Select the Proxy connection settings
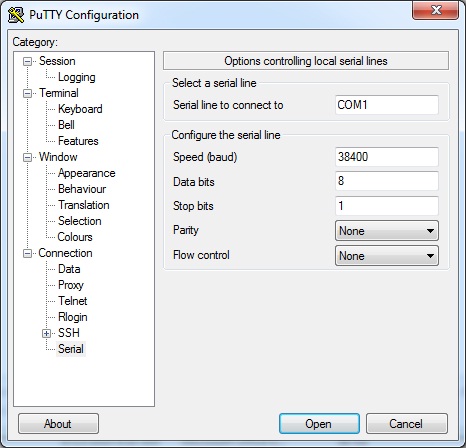466x448 pixels. click(71, 285)
